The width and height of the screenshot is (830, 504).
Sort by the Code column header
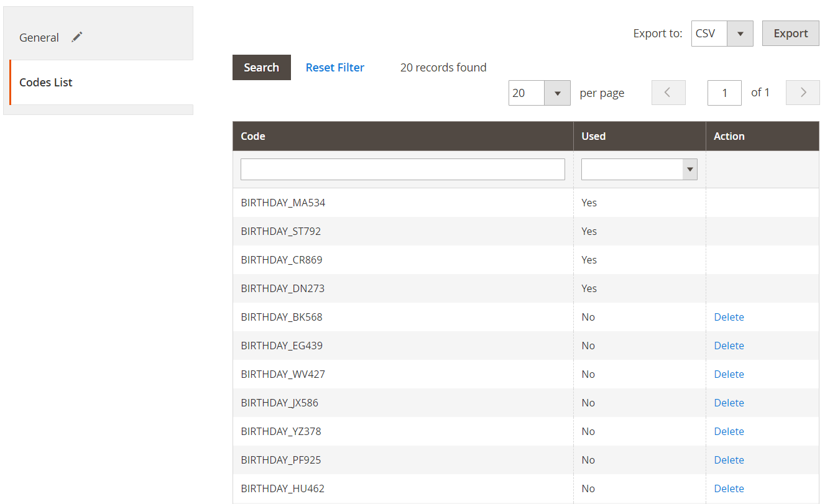coord(253,136)
